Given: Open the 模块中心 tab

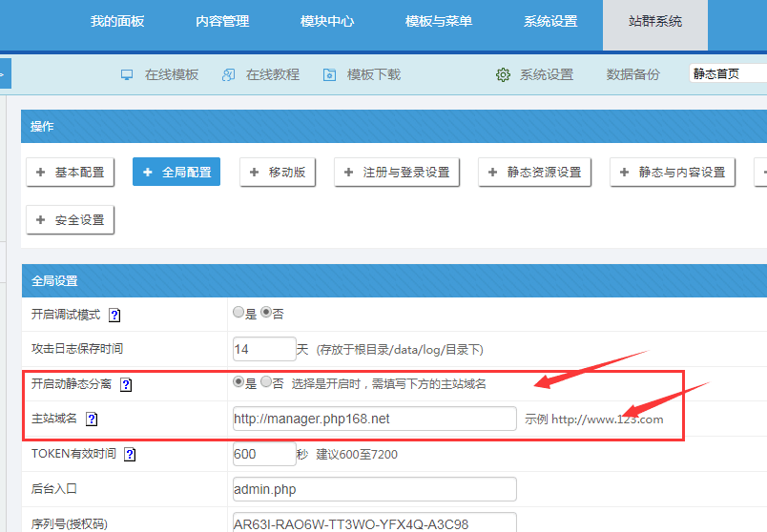Looking at the screenshot, I should pos(327,21).
